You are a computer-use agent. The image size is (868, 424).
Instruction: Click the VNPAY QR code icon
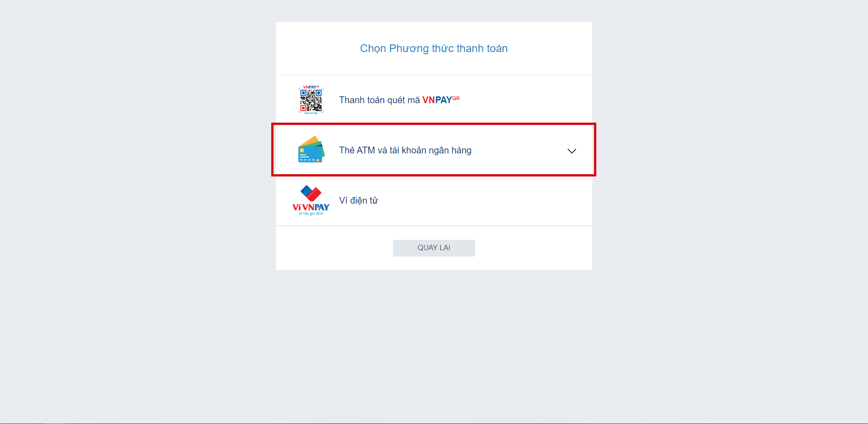311,100
